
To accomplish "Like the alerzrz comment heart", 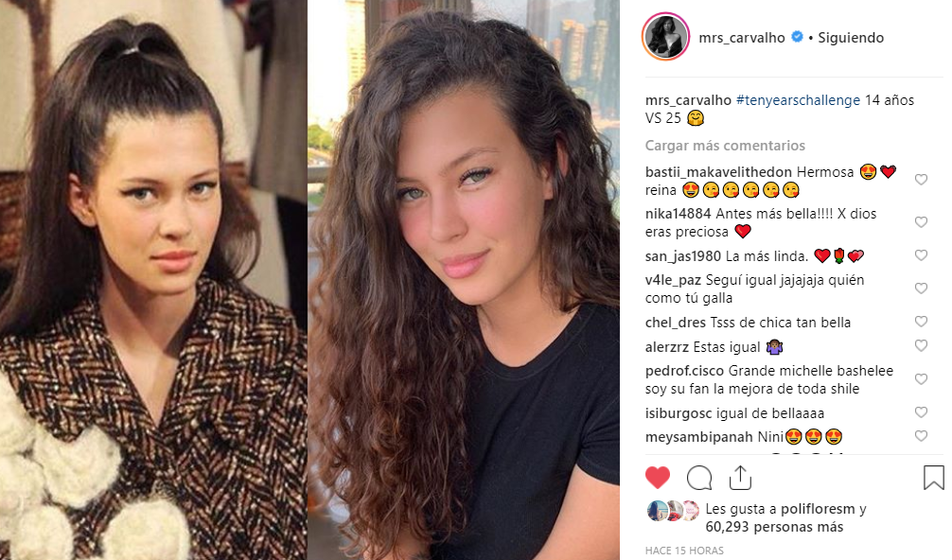I will pos(921,346).
